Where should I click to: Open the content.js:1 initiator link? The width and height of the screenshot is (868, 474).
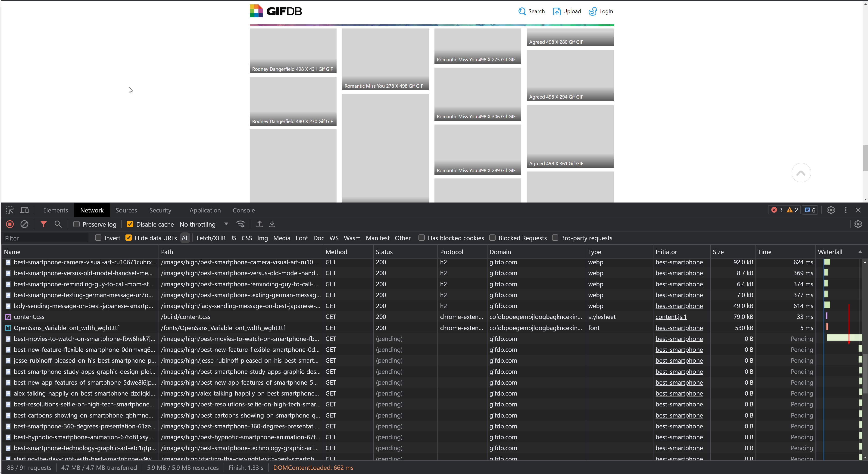coord(671,317)
